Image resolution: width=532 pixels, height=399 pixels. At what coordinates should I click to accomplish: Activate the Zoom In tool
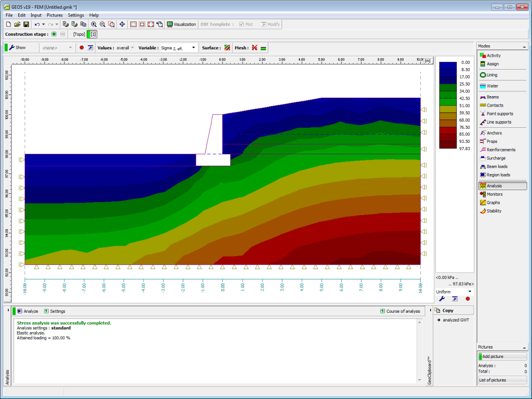pyautogui.click(x=94, y=24)
